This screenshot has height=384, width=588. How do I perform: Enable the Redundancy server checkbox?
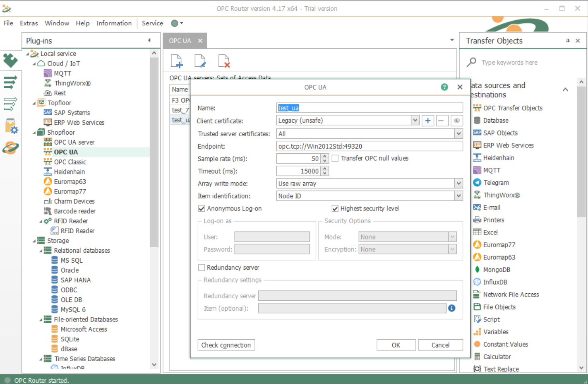(x=202, y=268)
